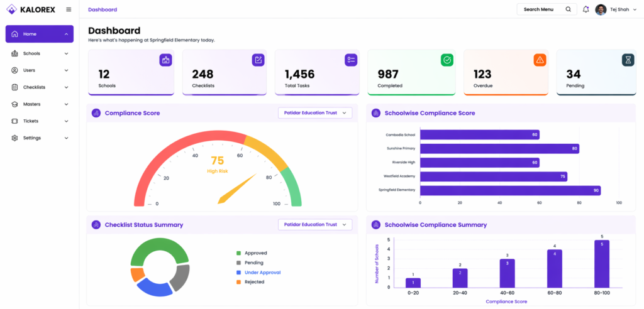Screen dimensions: 644x309
Task: Click the Users person icon in sidebar
Action: pos(15,70)
